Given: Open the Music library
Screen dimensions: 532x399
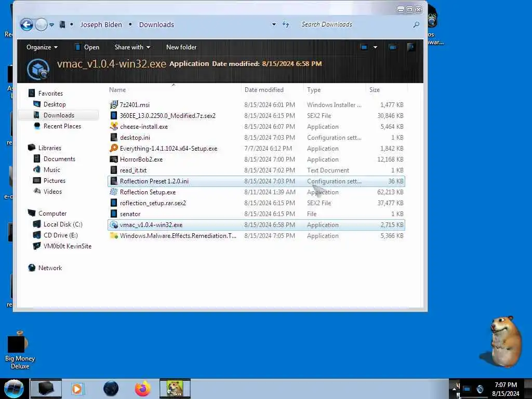Looking at the screenshot, I should point(51,170).
